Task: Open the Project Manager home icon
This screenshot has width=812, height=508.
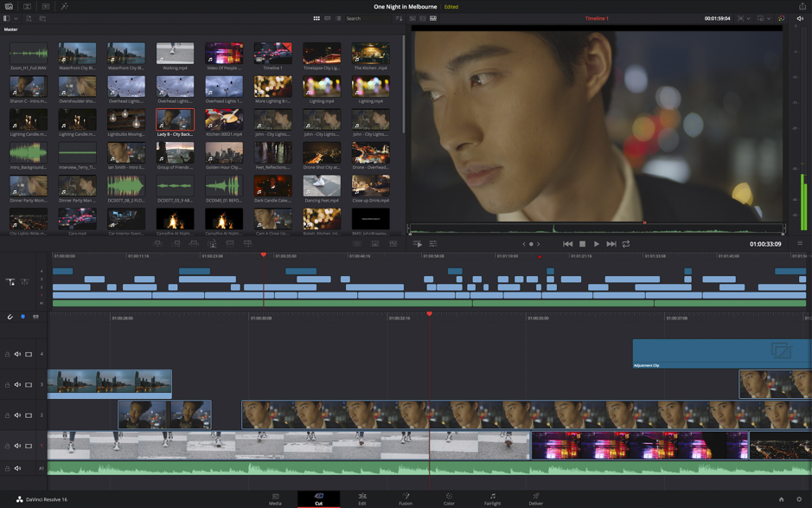Action: click(x=780, y=500)
